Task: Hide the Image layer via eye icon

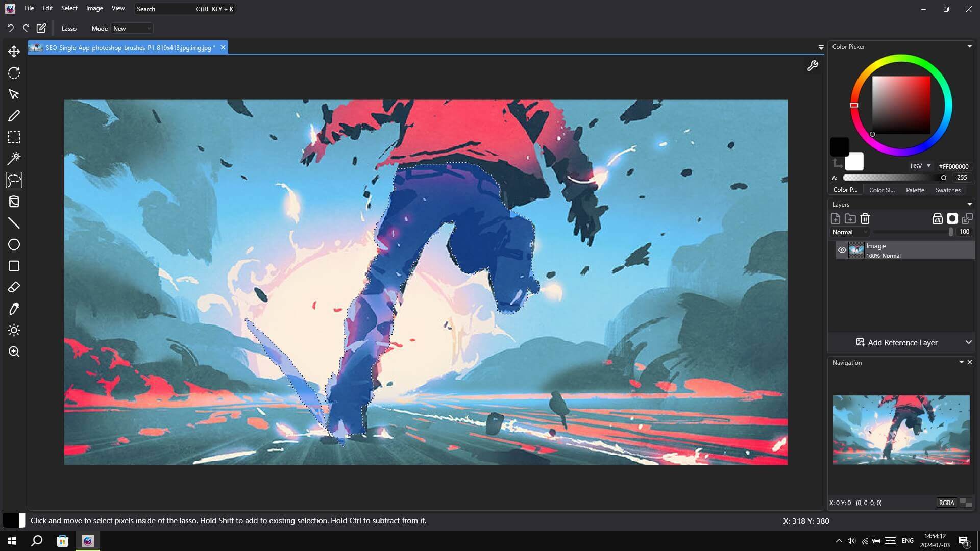Action: tap(842, 250)
